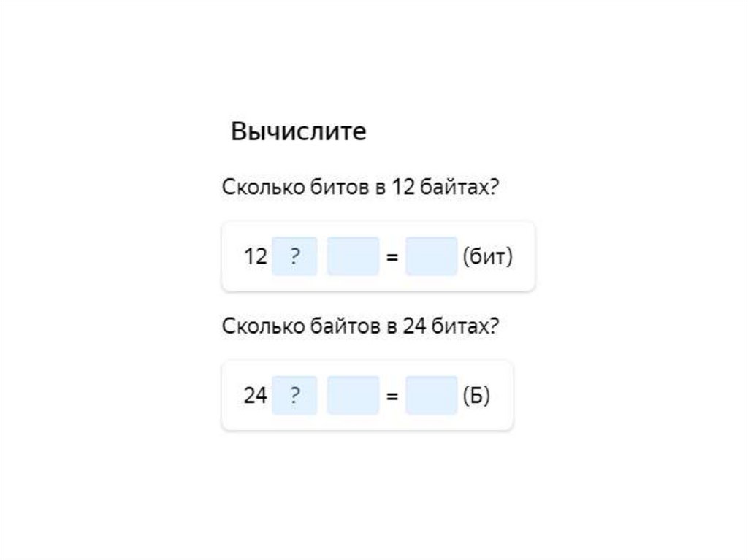Click the '(бит)' unit label

coord(488,257)
